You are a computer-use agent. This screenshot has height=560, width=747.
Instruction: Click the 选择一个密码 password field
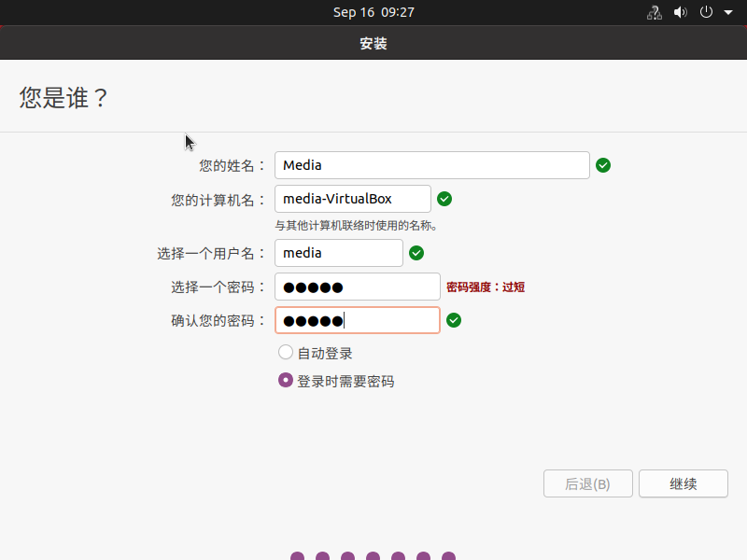tap(357, 287)
